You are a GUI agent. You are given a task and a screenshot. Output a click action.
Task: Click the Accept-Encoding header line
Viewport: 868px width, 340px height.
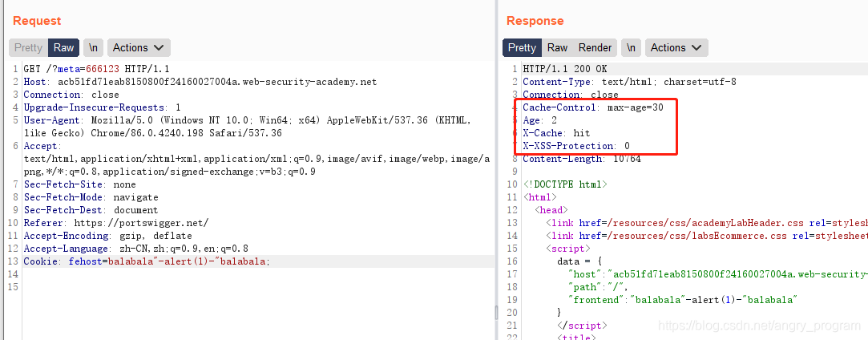pos(108,235)
